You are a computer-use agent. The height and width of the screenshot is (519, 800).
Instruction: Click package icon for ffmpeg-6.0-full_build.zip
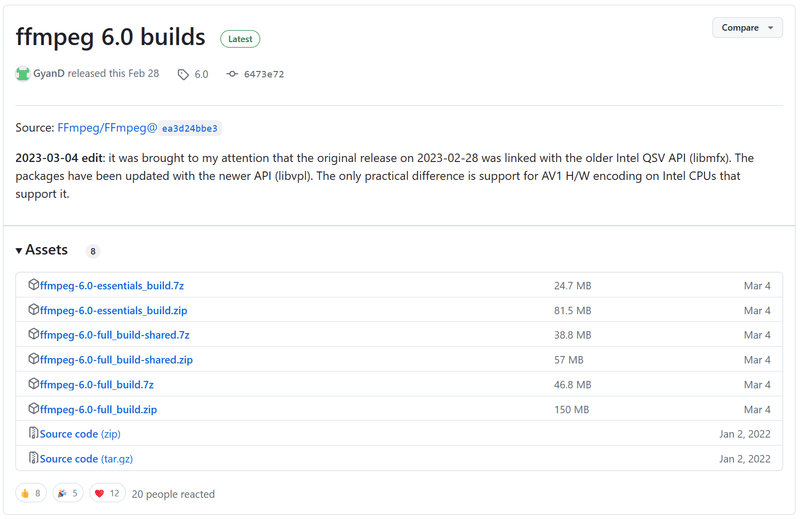34,408
